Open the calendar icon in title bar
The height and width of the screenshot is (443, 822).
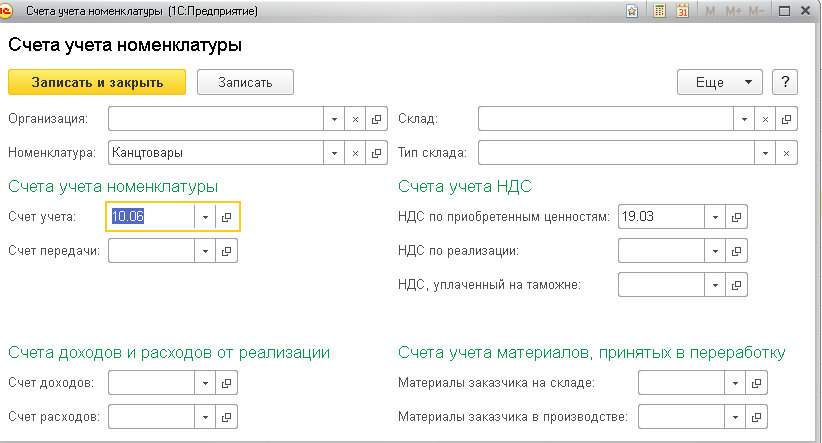click(x=683, y=11)
